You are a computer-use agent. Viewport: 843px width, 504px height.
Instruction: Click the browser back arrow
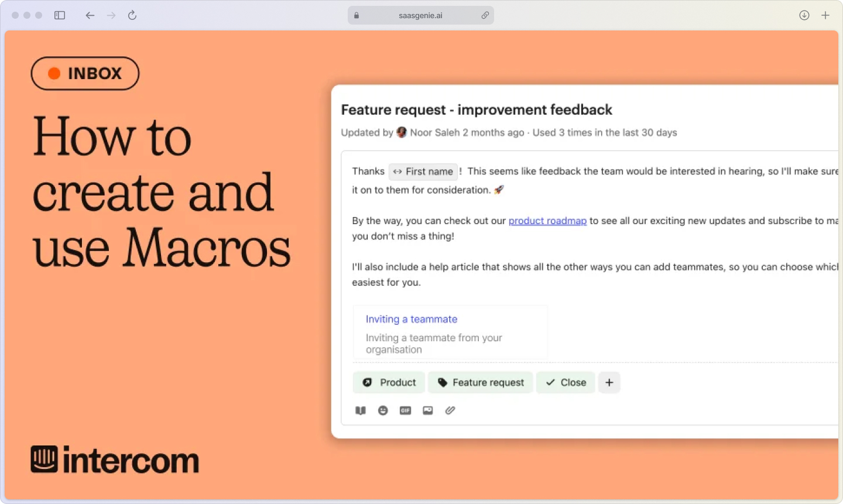click(90, 15)
